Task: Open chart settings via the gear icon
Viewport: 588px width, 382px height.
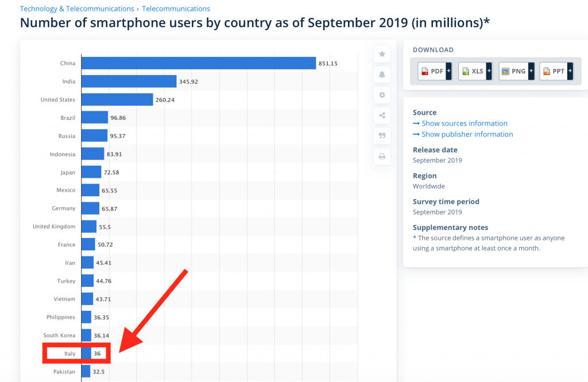Action: [x=382, y=95]
